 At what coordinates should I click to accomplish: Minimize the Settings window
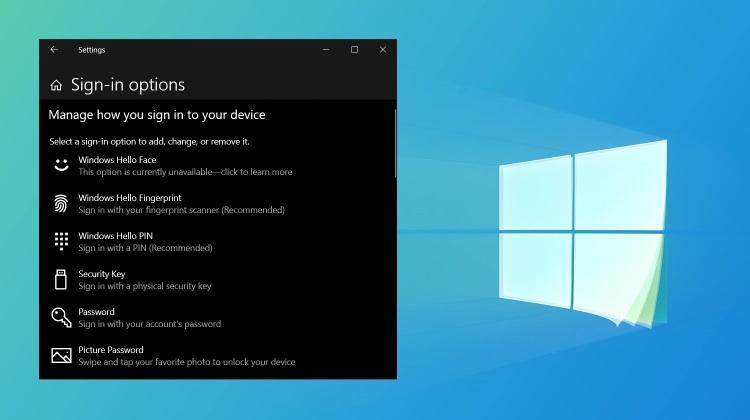326,50
